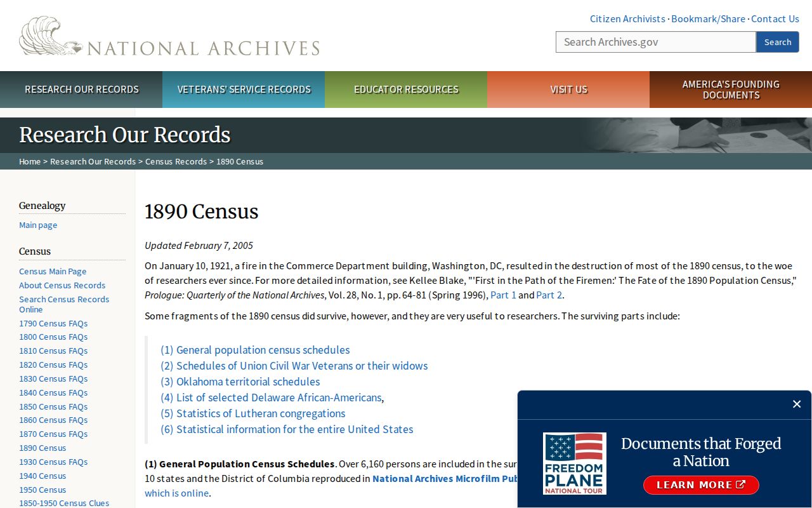Open the Prologue article Part 1 link
This screenshot has width=812, height=508.
coord(504,295)
